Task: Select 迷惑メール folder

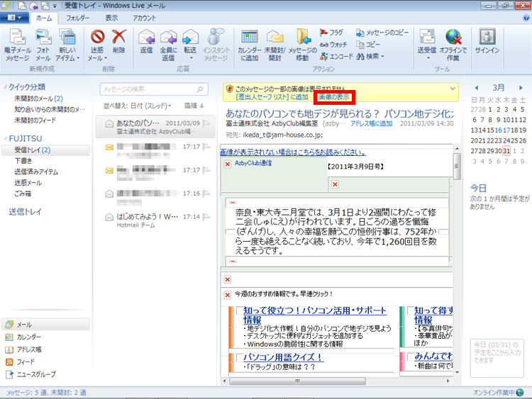Action: 28,183
